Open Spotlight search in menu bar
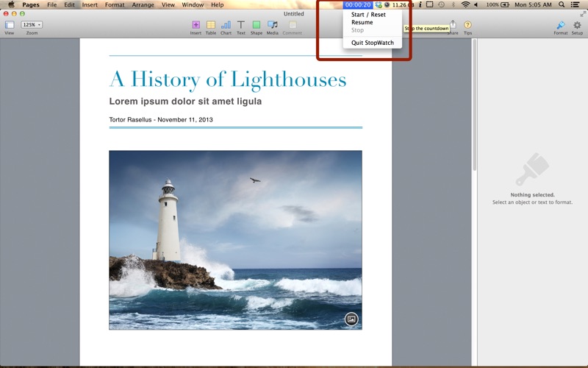588x368 pixels. coord(562,4)
